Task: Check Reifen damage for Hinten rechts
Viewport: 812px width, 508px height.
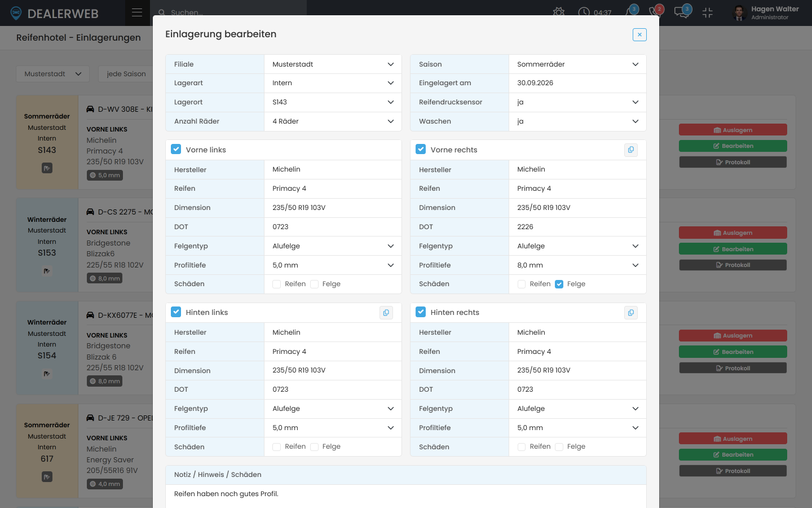Action: click(x=522, y=446)
